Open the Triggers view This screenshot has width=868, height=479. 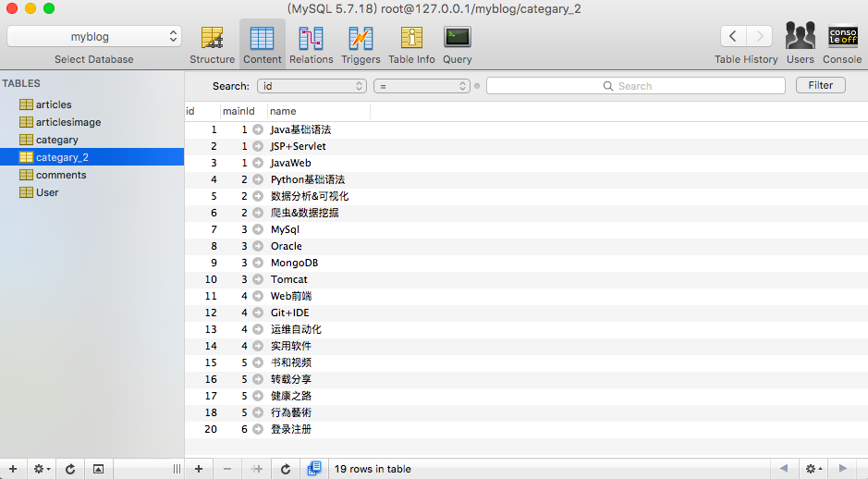(361, 45)
